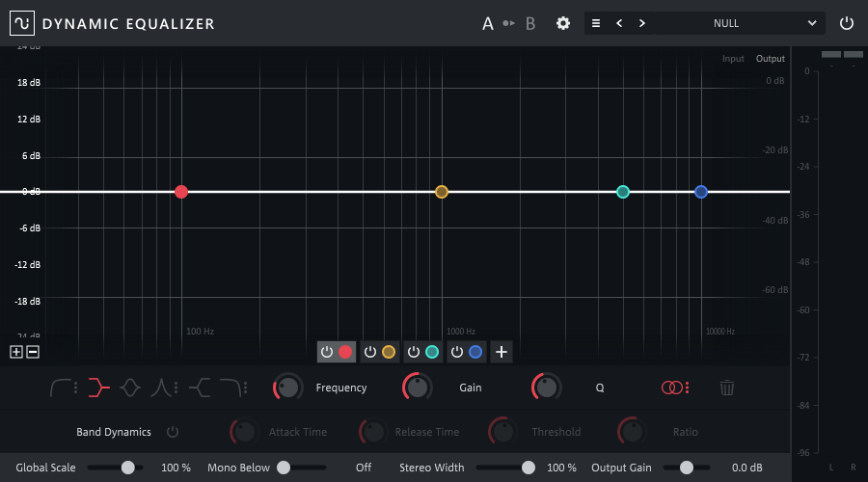868x482 pixels.
Task: Click the Gain knob
Action: pos(417,388)
